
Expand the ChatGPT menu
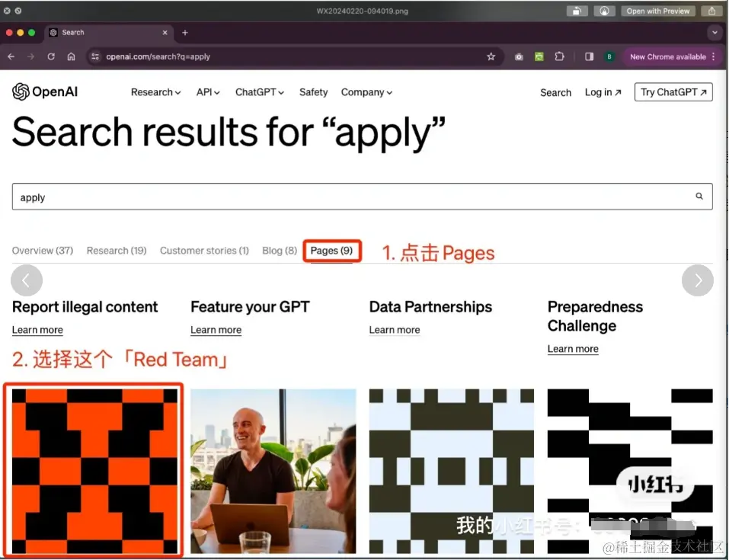pyautogui.click(x=260, y=92)
